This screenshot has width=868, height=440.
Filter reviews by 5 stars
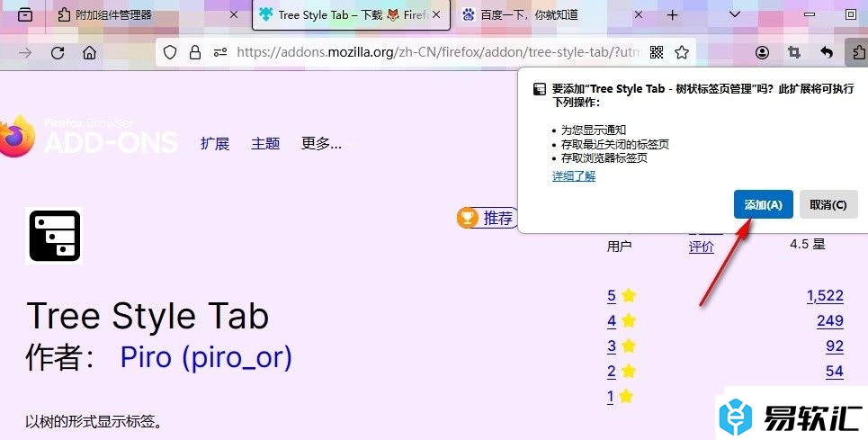[x=622, y=295]
